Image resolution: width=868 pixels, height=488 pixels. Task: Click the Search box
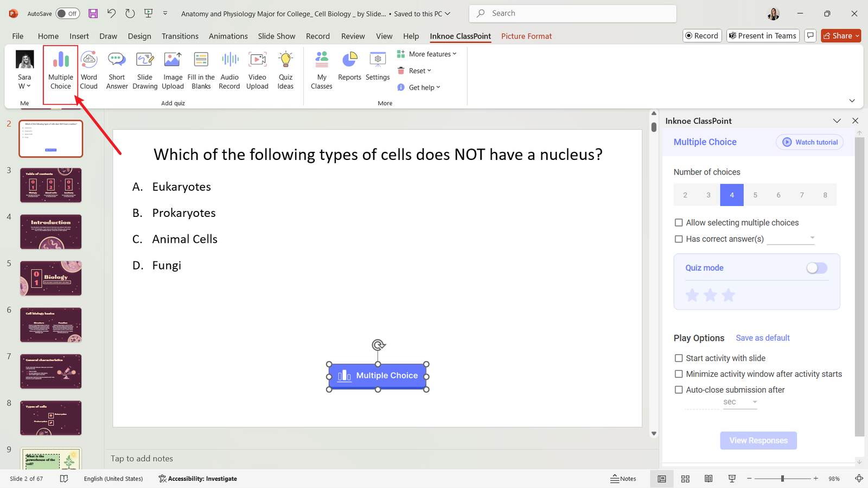tap(573, 14)
